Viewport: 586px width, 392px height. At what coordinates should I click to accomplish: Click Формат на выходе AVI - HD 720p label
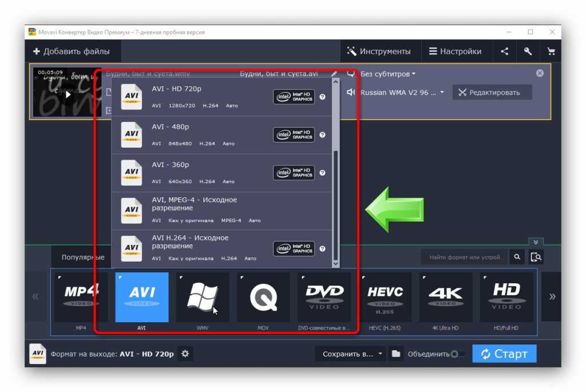[112, 354]
